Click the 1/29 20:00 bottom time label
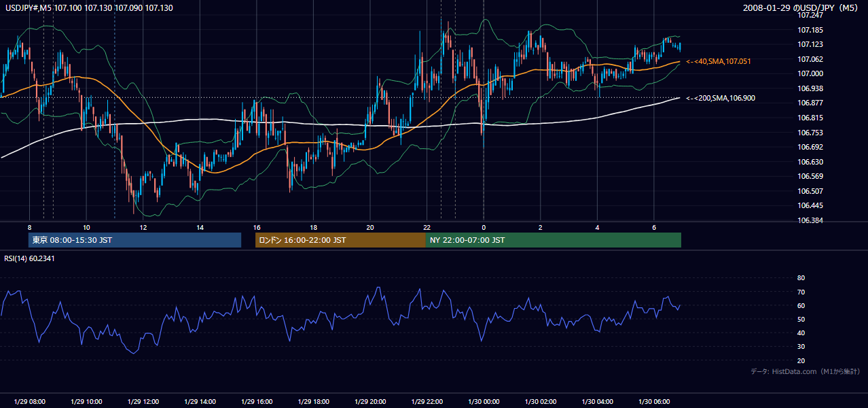This screenshot has height=408, width=868. (x=369, y=402)
